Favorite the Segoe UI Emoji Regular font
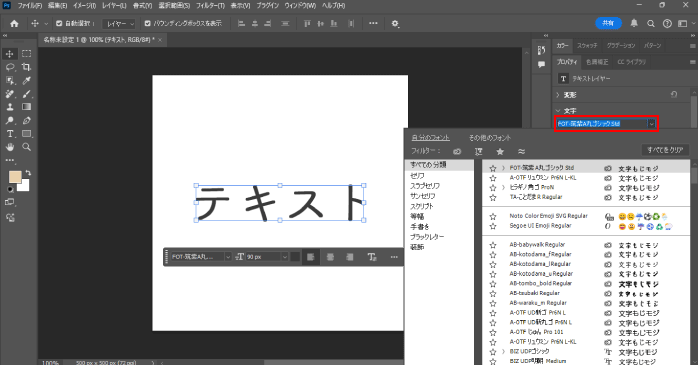Viewport: 698px width, 365px height. tap(493, 226)
